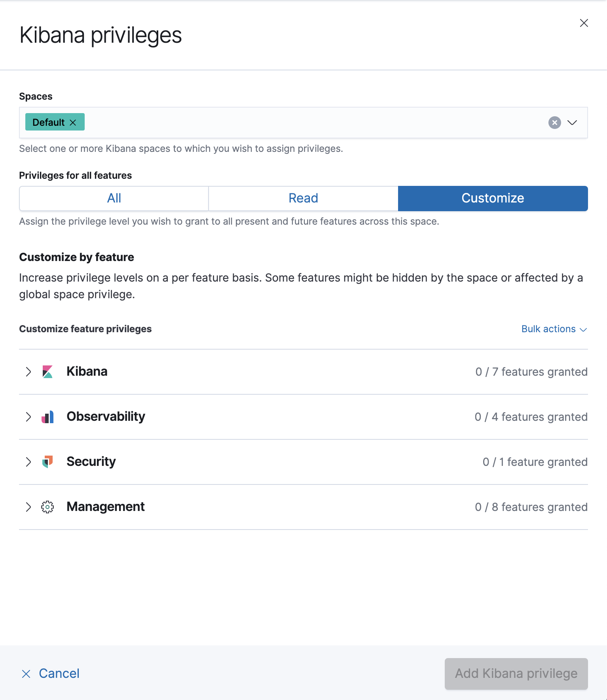Open the Spaces dropdown list

[572, 123]
